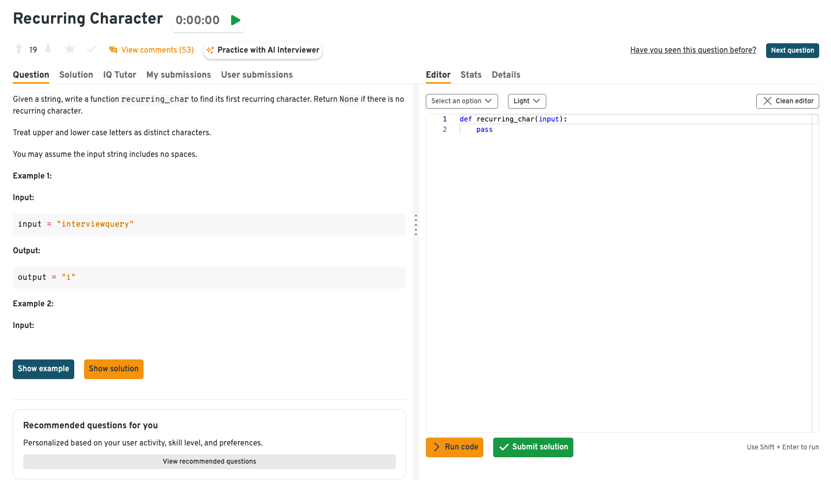The width and height of the screenshot is (831, 504).
Task: Open View comments (53)
Action: (x=151, y=50)
